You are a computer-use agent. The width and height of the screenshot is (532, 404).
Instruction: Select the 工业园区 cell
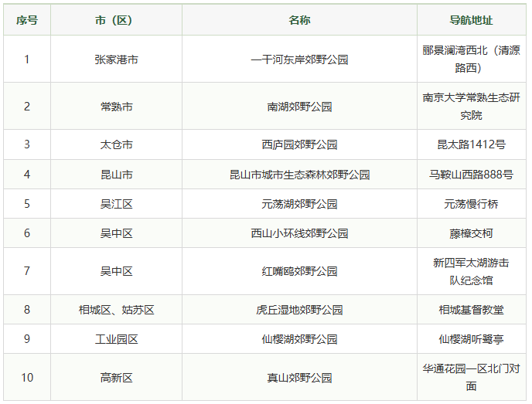pos(116,339)
